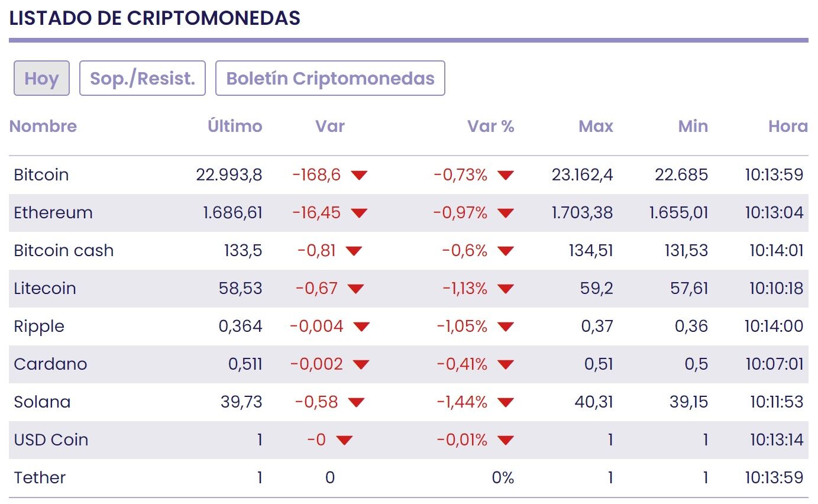Image resolution: width=818 pixels, height=504 pixels.
Task: Click the Hora column header
Action: (788, 126)
